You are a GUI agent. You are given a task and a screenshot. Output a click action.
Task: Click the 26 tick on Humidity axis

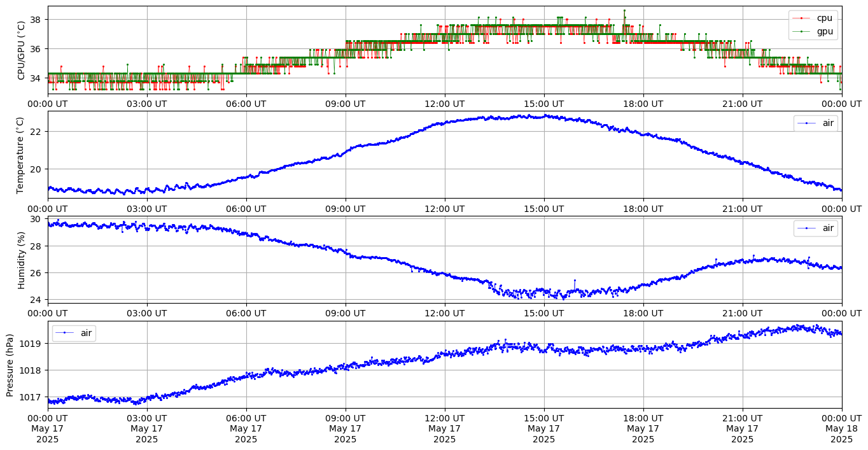[x=35, y=273]
